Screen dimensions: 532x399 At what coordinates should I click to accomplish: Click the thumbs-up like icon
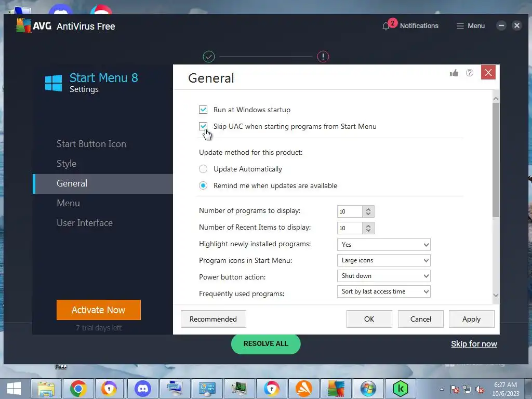point(454,73)
